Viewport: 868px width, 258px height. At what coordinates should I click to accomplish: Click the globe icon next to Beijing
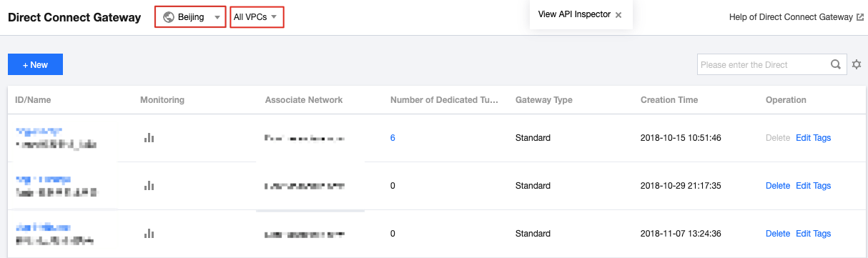[169, 17]
